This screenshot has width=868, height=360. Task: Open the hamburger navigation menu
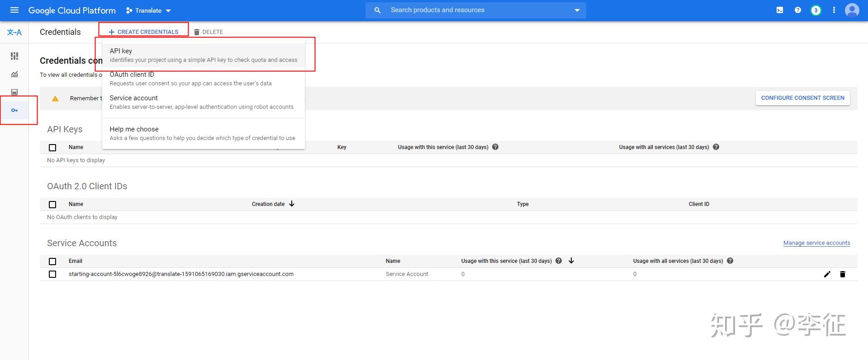pos(14,10)
